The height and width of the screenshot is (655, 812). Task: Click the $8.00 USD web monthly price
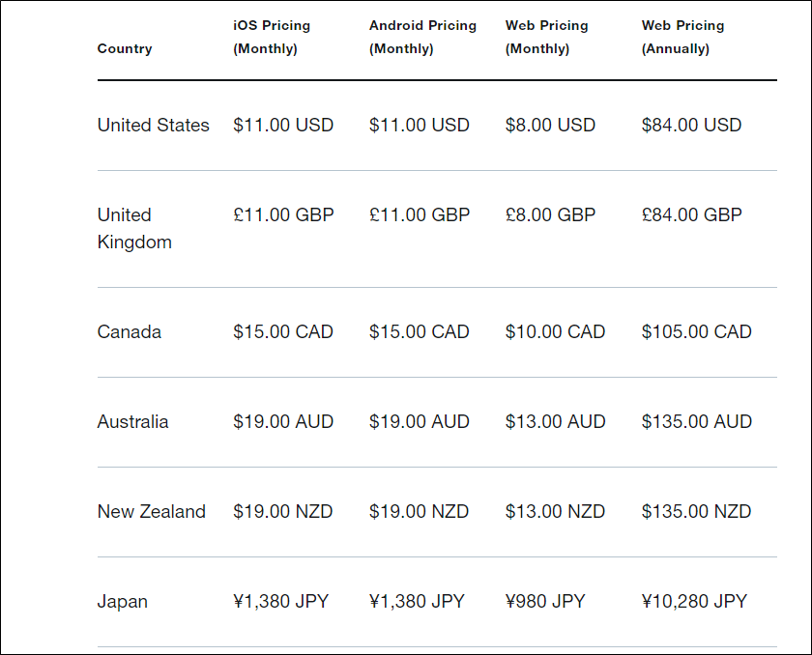550,126
